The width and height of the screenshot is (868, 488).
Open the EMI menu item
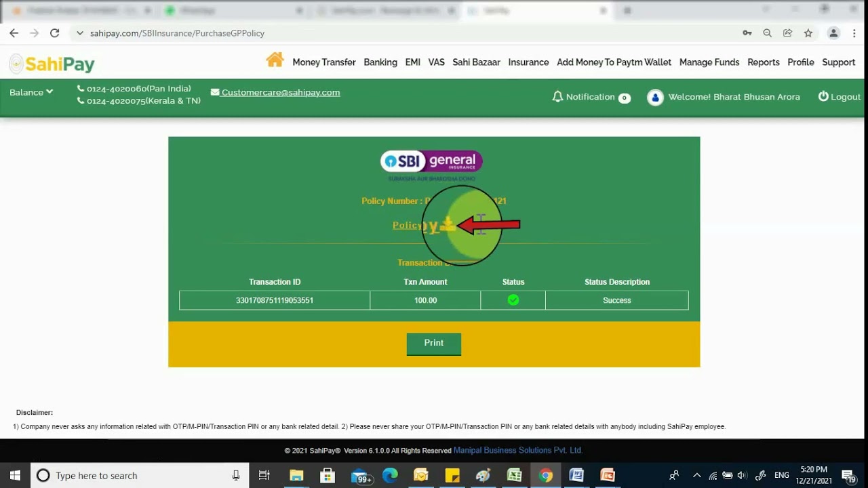(x=413, y=62)
